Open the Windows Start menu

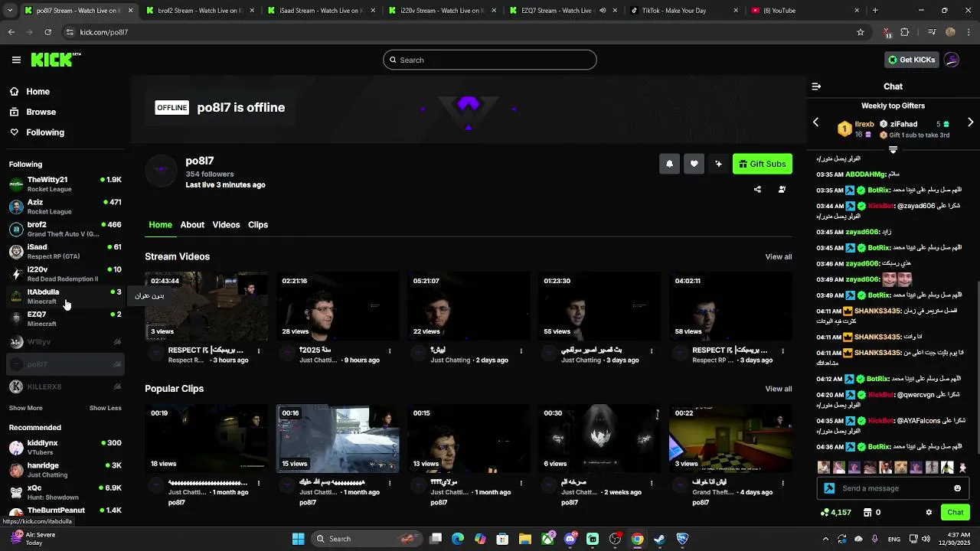(x=299, y=539)
